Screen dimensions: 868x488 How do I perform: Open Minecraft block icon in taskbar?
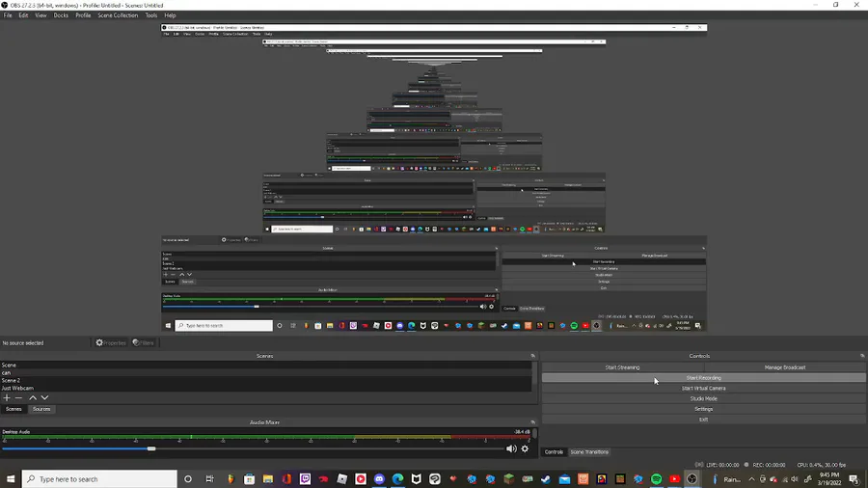[x=508, y=479]
